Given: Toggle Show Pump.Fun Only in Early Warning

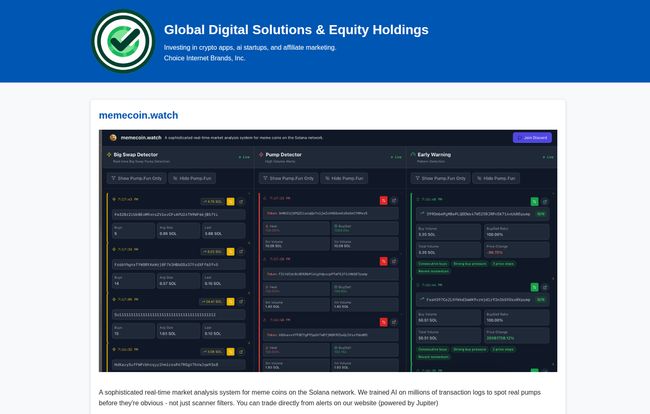Looking at the screenshot, I should click(441, 178).
